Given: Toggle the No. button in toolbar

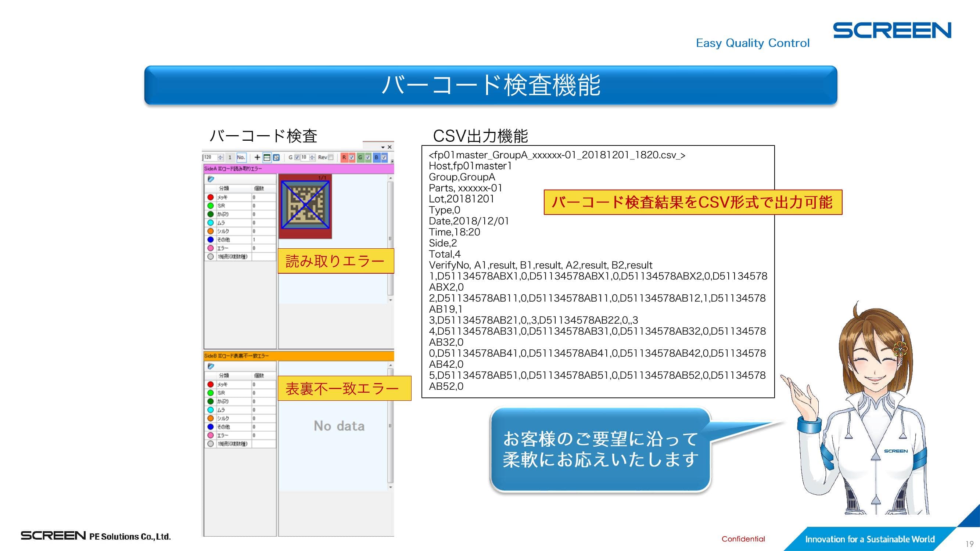Looking at the screenshot, I should [241, 158].
